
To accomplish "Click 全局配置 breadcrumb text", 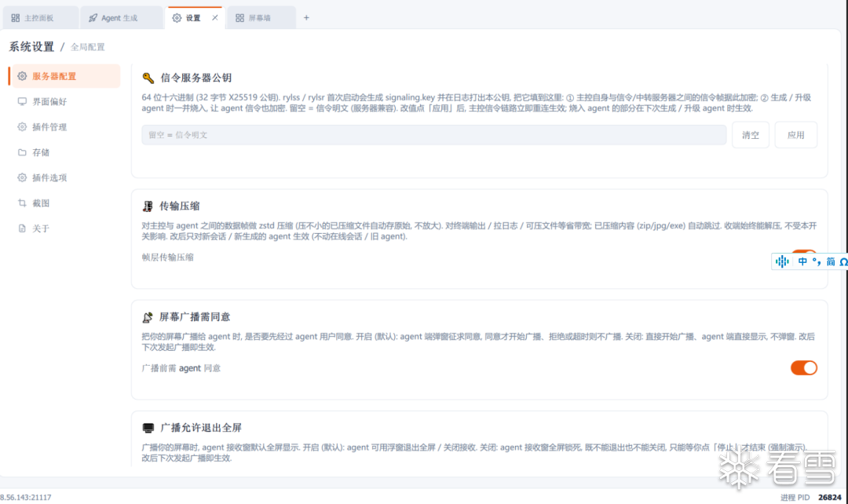I will point(88,47).
